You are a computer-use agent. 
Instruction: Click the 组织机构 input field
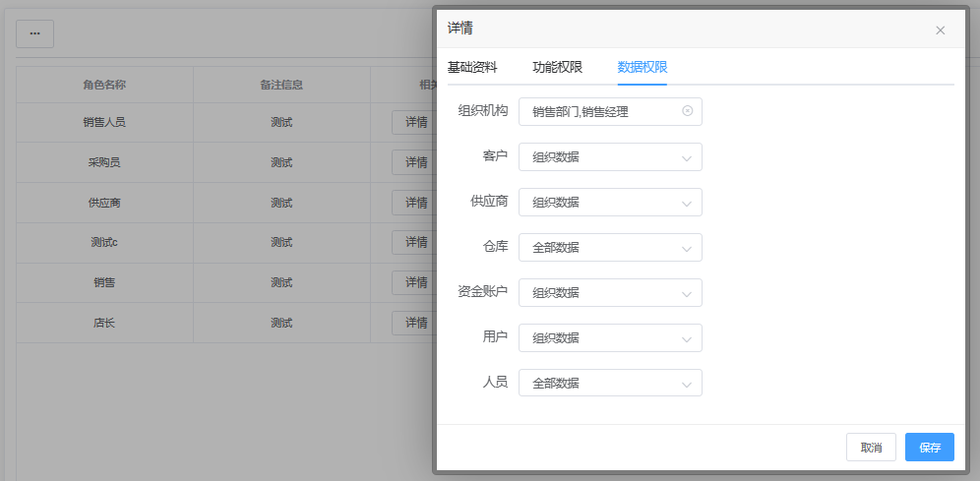(x=600, y=112)
